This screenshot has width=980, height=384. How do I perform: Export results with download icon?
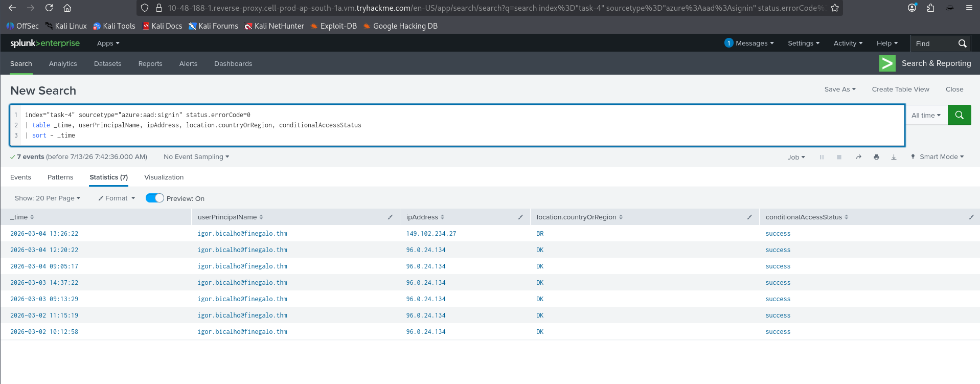tap(894, 157)
